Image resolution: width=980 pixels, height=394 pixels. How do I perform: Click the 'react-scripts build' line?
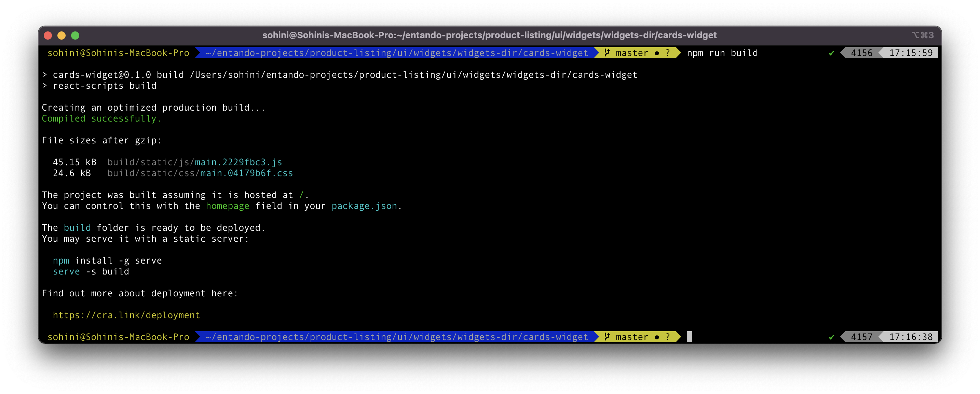[99, 86]
